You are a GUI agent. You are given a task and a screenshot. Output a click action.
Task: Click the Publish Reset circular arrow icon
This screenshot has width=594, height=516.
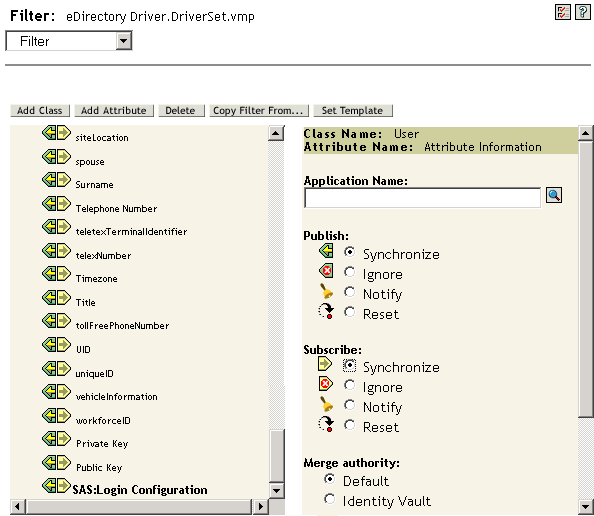[x=326, y=311]
